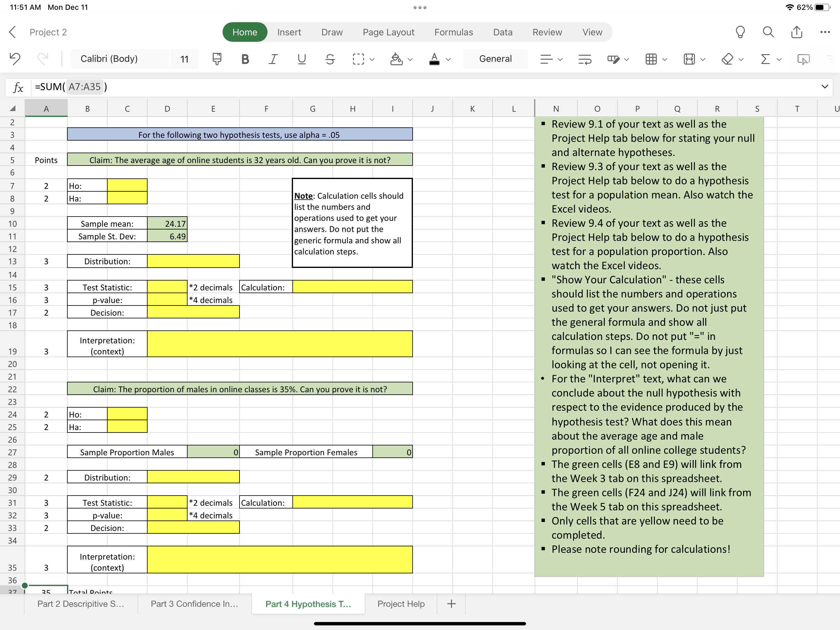The width and height of the screenshot is (840, 630).
Task: Open the Tell Me lightbulb icon
Action: (x=740, y=32)
